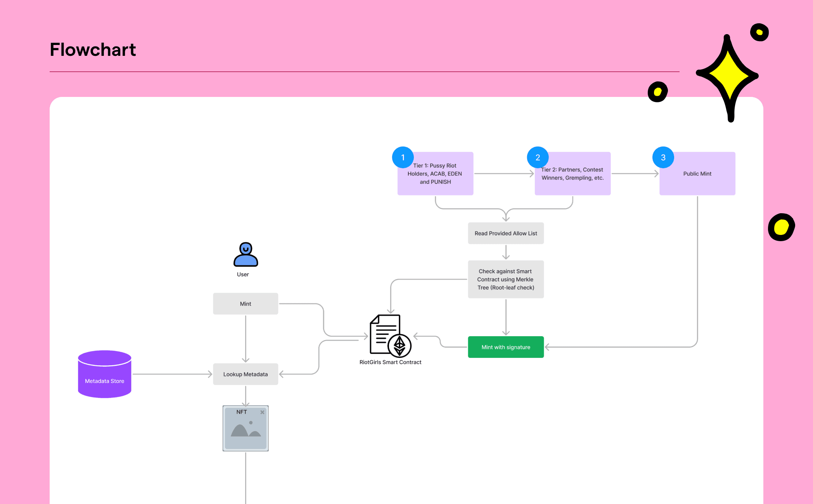Click the Flowchart heading text

pos(93,50)
